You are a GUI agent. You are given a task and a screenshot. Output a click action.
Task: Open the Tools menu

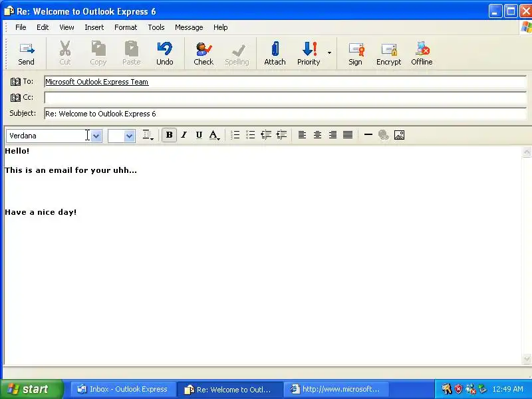click(x=156, y=27)
